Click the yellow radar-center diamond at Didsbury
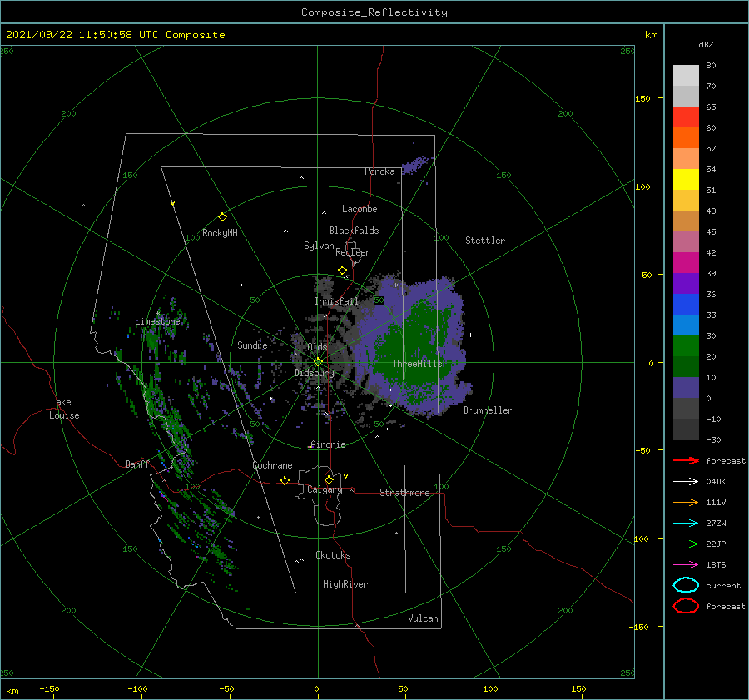Viewport: 749px width, 700px height. 318,362
